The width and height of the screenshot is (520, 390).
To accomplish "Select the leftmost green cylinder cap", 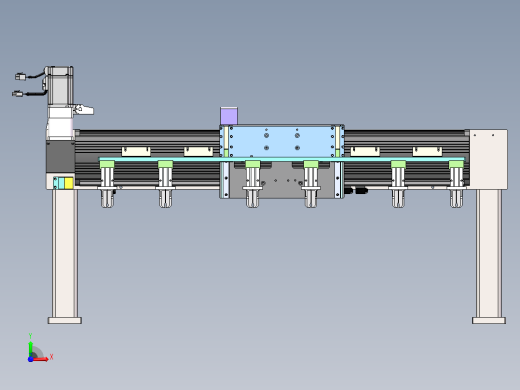I will coord(107,164).
